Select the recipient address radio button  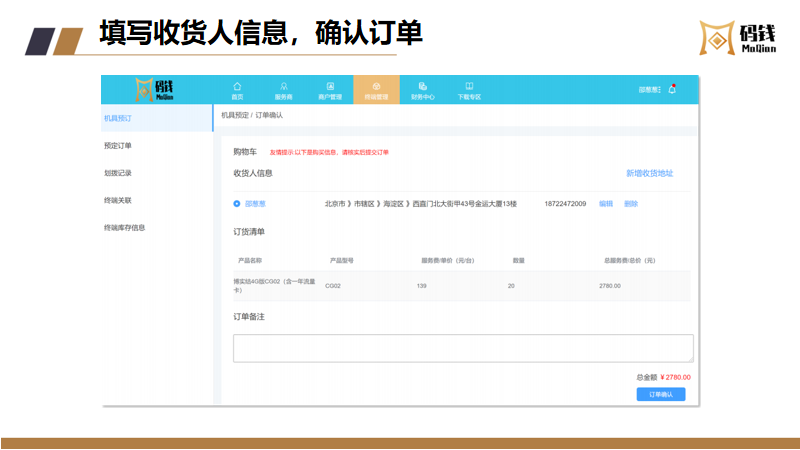237,204
